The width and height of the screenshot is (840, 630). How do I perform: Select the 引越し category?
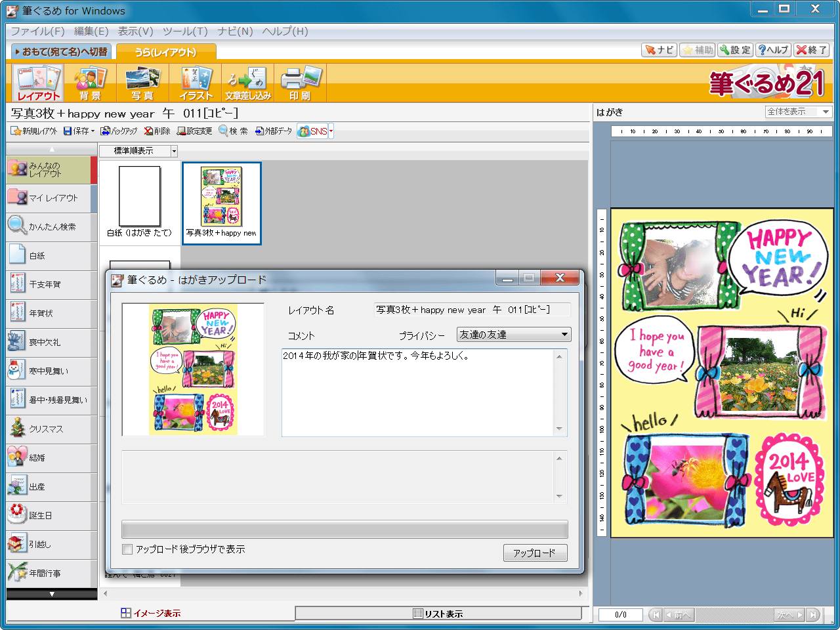tap(52, 545)
